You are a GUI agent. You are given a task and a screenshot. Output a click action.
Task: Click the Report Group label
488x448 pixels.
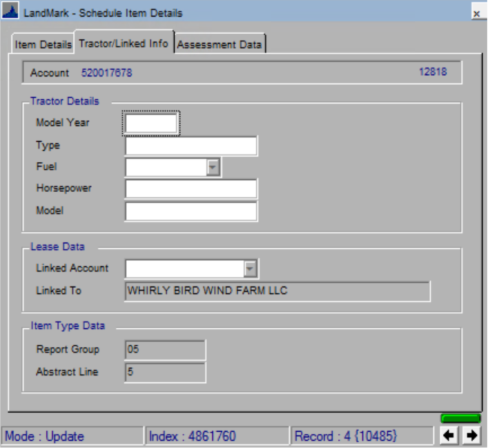pos(68,349)
